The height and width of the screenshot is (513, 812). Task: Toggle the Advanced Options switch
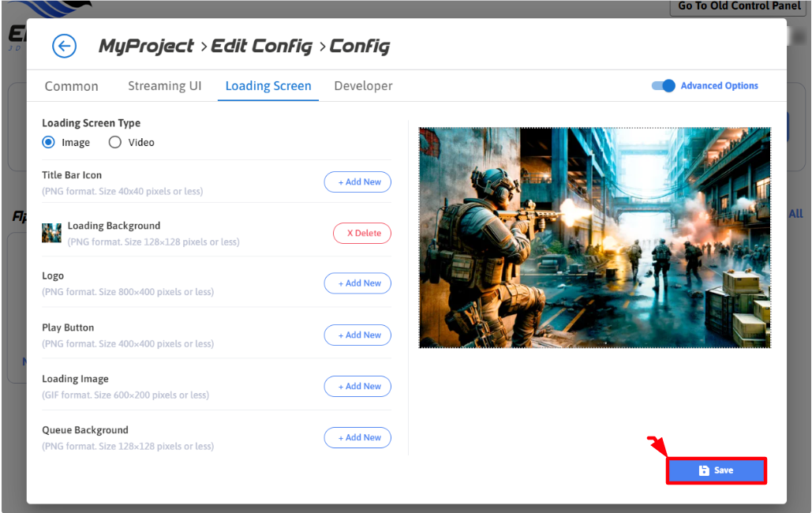[x=664, y=86]
